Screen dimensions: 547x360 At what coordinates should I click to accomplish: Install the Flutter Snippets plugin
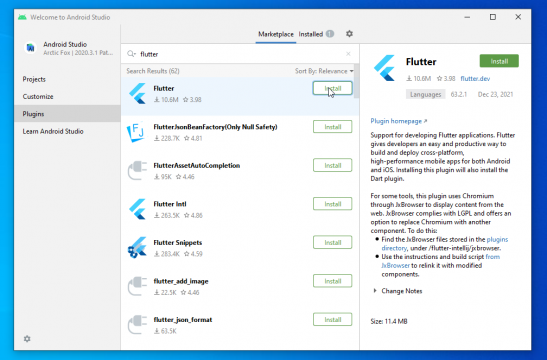pos(332,242)
